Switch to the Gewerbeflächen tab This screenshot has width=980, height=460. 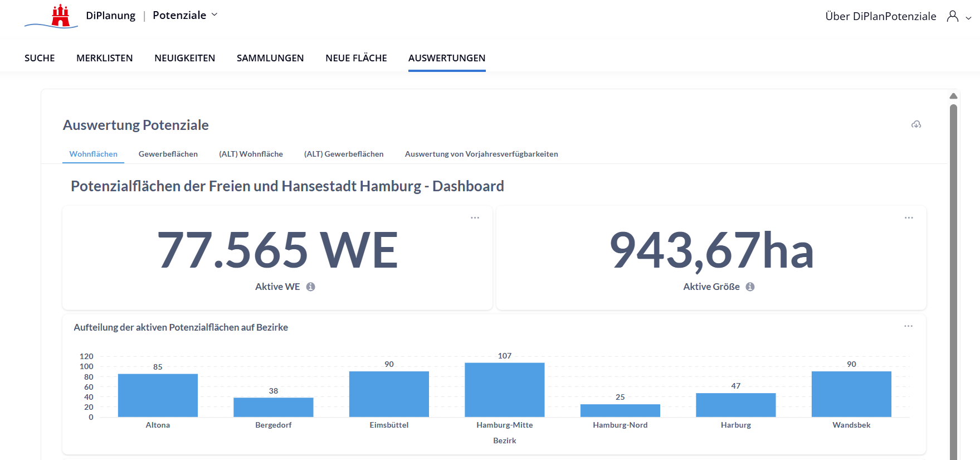[168, 154]
